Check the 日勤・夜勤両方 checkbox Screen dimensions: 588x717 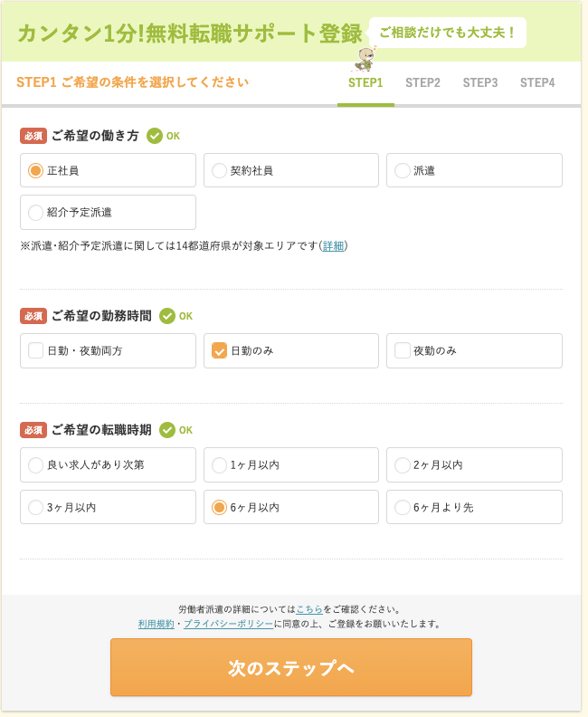pos(108,350)
